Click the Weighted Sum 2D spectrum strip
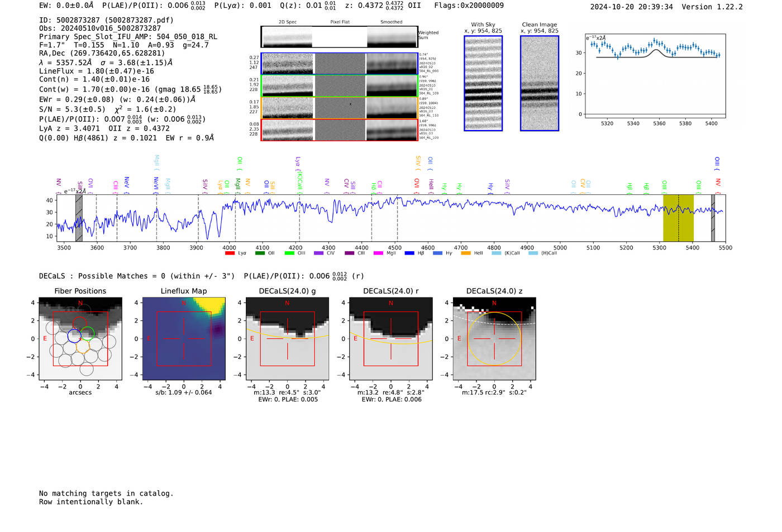The image size is (782, 532). (x=340, y=37)
